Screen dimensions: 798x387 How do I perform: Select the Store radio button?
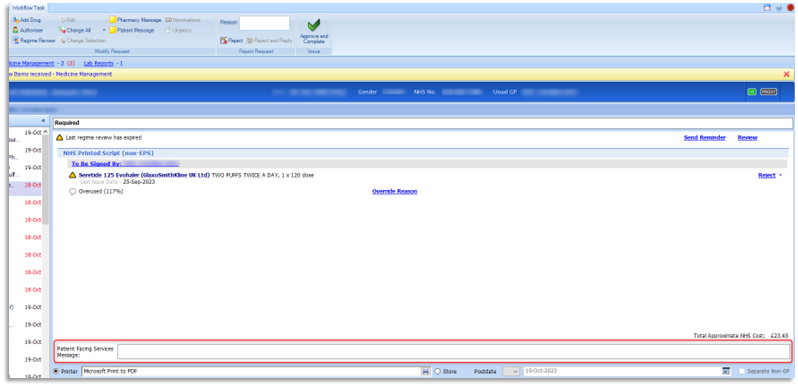pos(437,372)
